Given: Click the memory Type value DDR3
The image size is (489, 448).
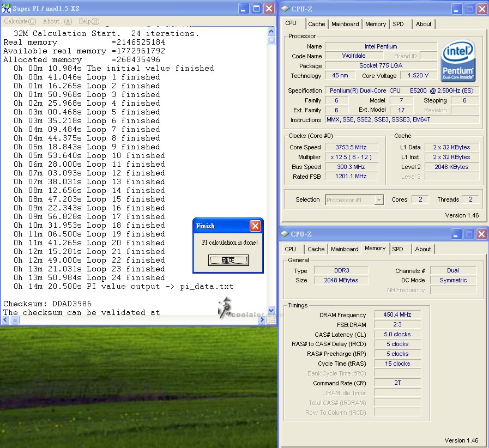Looking at the screenshot, I should pos(341,270).
